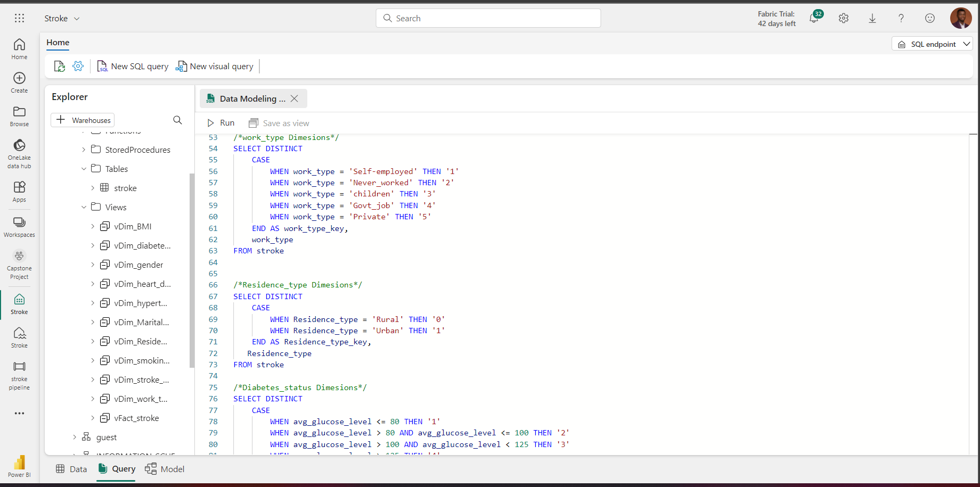Click the download icon in the top bar

(x=872, y=18)
